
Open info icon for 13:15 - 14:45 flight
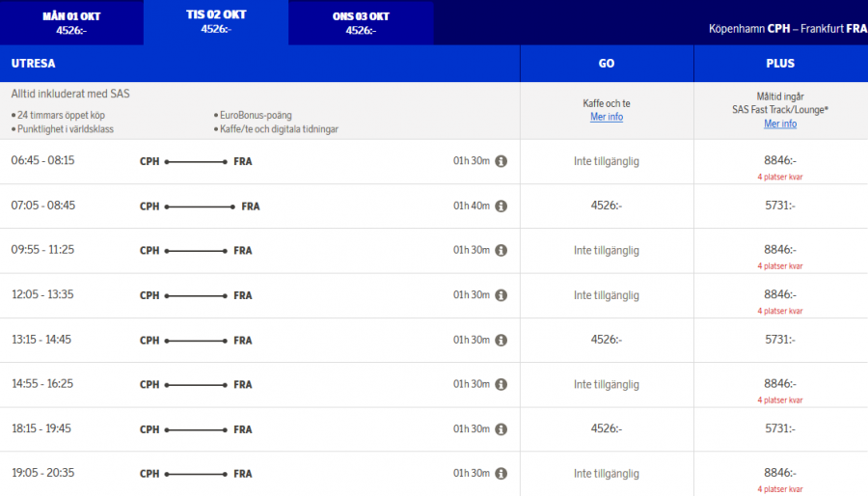[502, 340]
